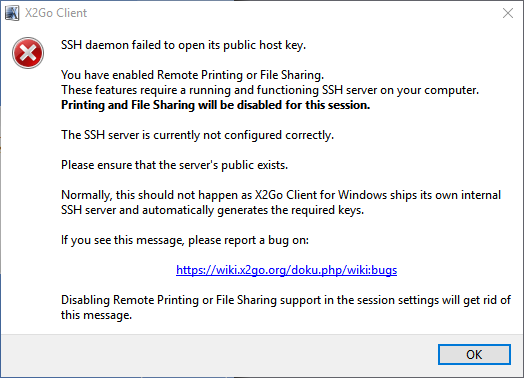Viewport: 524px width, 378px height.
Task: Click the 'Disabling Remote Printing or File Sharing support' line
Action: click(x=286, y=300)
